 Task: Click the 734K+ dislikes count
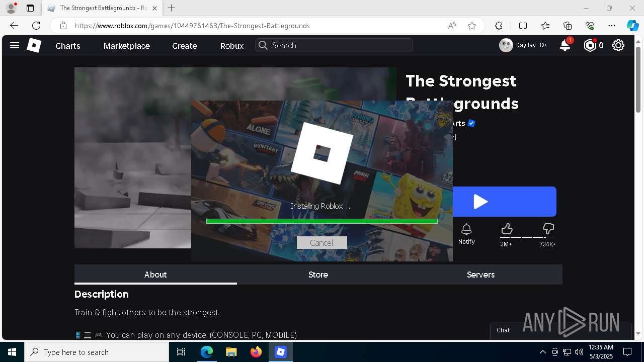(x=547, y=244)
